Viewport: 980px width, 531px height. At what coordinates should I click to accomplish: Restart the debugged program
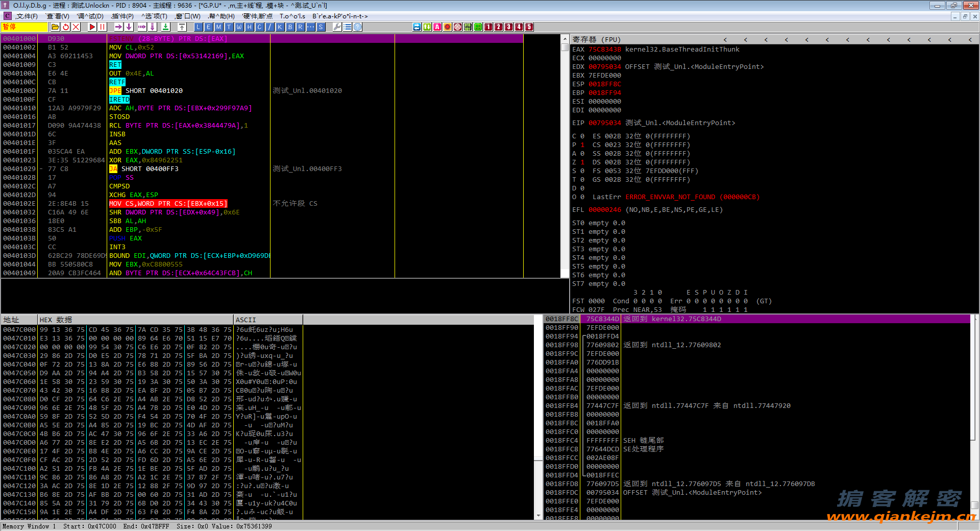(x=66, y=27)
